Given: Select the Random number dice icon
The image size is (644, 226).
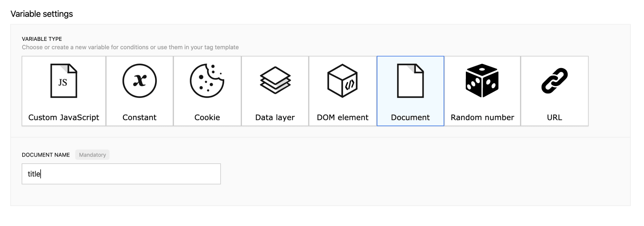Looking at the screenshot, I should (x=482, y=81).
